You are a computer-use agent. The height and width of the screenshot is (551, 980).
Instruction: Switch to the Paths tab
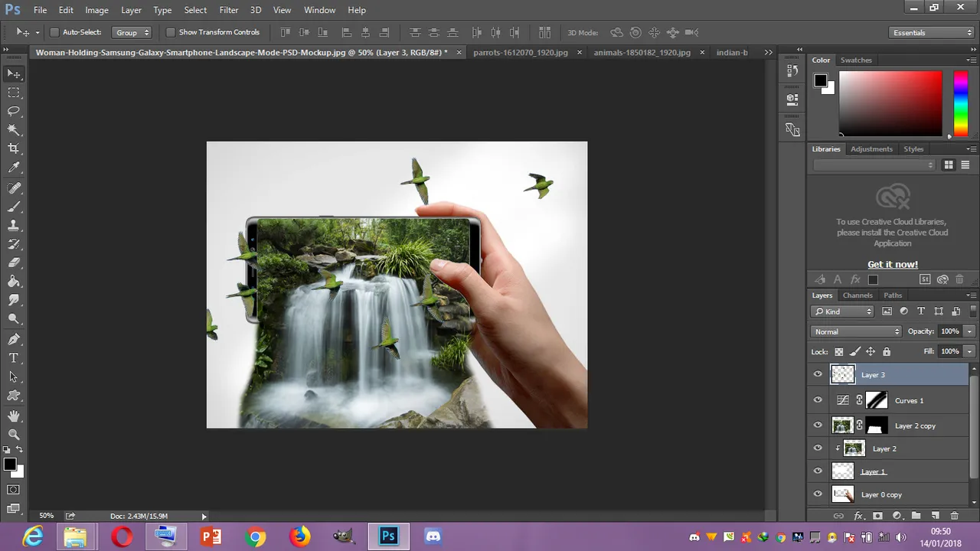tap(893, 295)
